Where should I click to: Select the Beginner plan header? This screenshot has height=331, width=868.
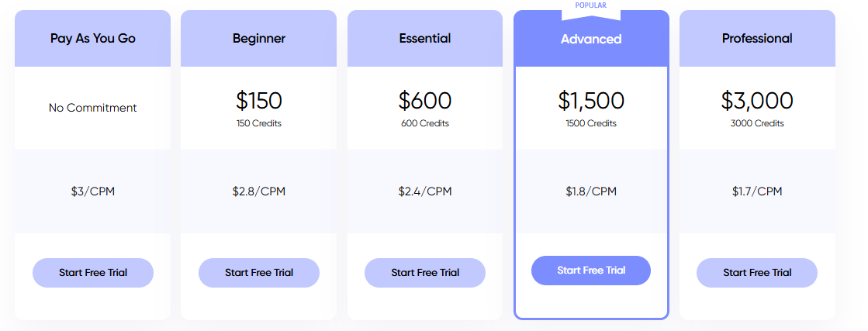point(259,38)
